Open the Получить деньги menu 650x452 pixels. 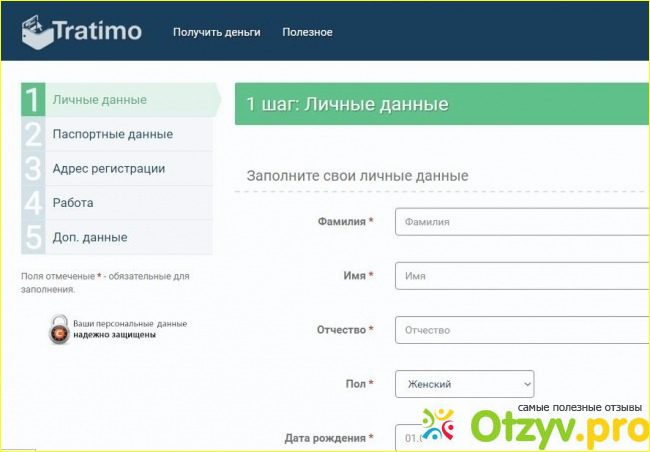click(x=216, y=32)
